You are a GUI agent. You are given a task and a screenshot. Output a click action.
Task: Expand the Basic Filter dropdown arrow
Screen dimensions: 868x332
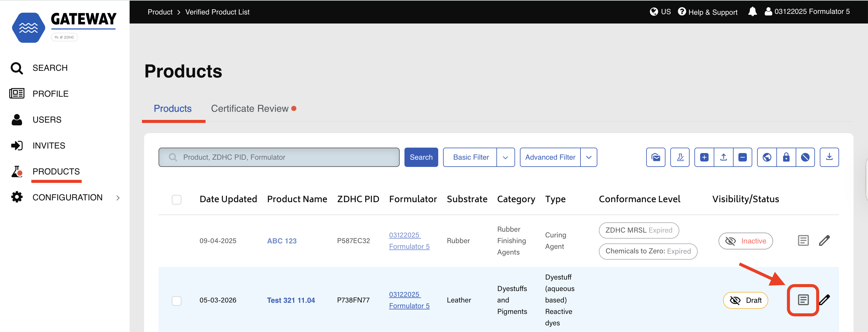505,157
